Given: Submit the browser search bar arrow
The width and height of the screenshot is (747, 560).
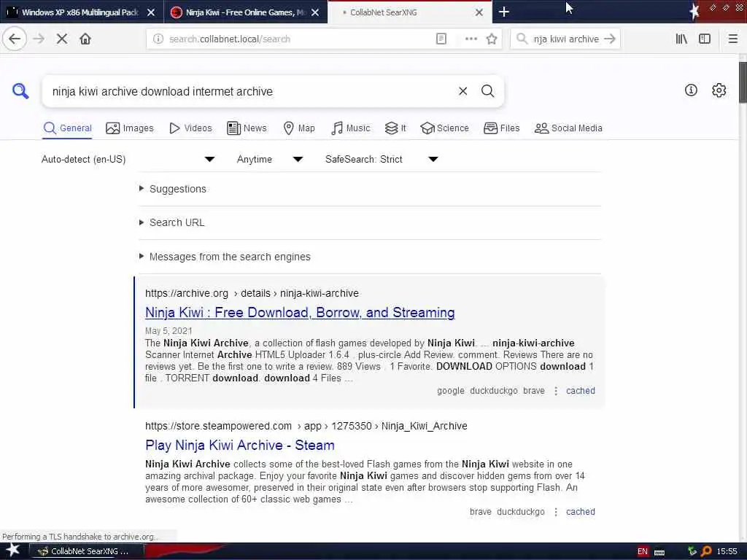Looking at the screenshot, I should click(609, 39).
